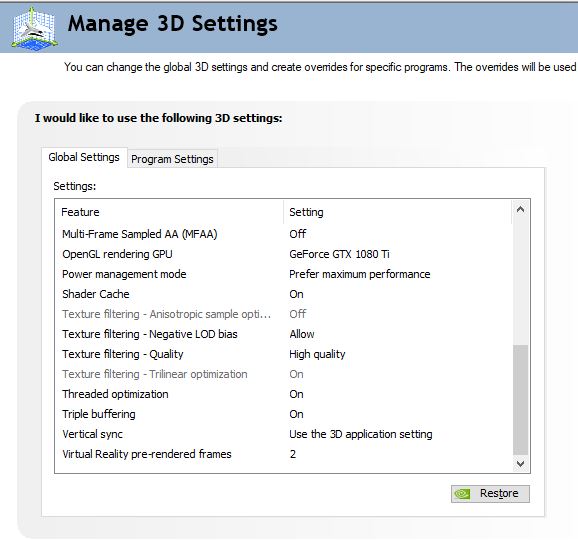Click the settings list scroll-up arrow
This screenshot has height=540, width=578.
tap(520, 209)
